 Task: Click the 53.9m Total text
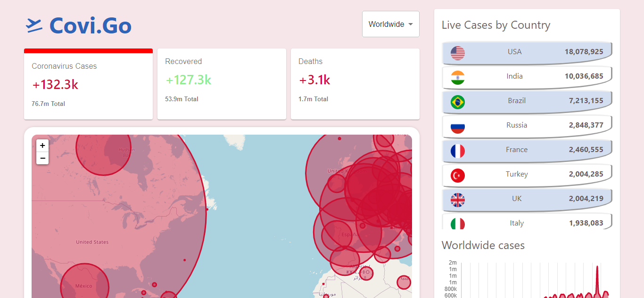[182, 99]
